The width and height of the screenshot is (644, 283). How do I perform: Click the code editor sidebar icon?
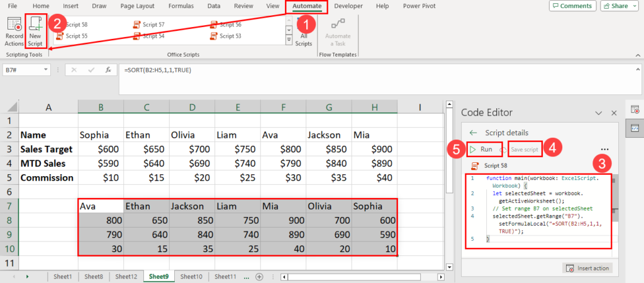635,128
